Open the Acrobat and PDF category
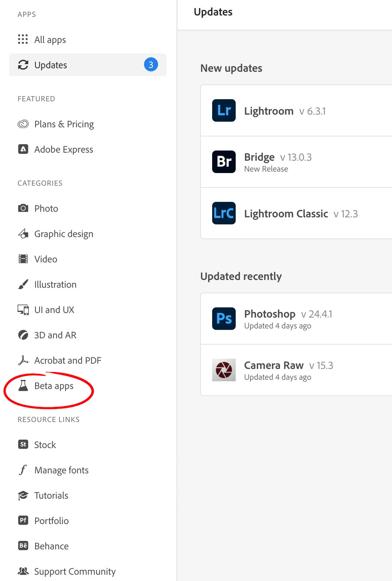Screen dimensions: 392x581 [x=88, y=360]
